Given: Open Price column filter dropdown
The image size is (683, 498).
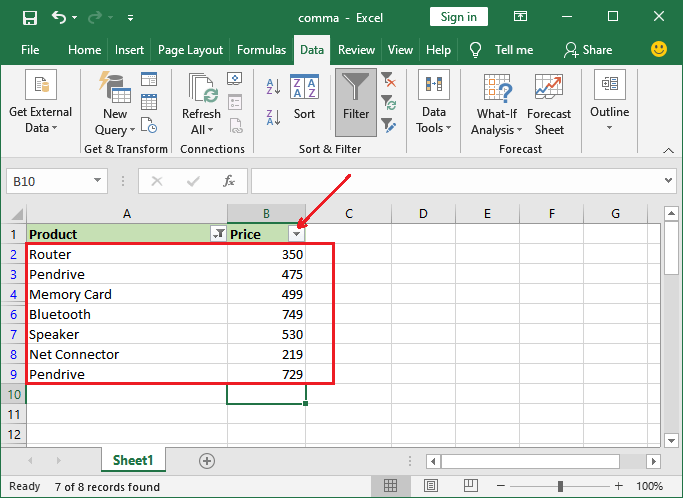Looking at the screenshot, I should point(296,234).
